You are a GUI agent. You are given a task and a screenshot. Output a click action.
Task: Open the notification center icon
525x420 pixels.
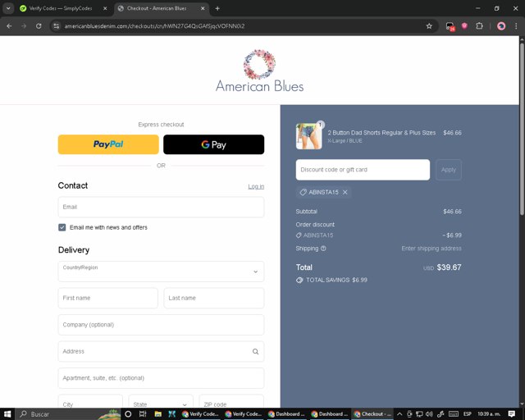[x=511, y=414]
